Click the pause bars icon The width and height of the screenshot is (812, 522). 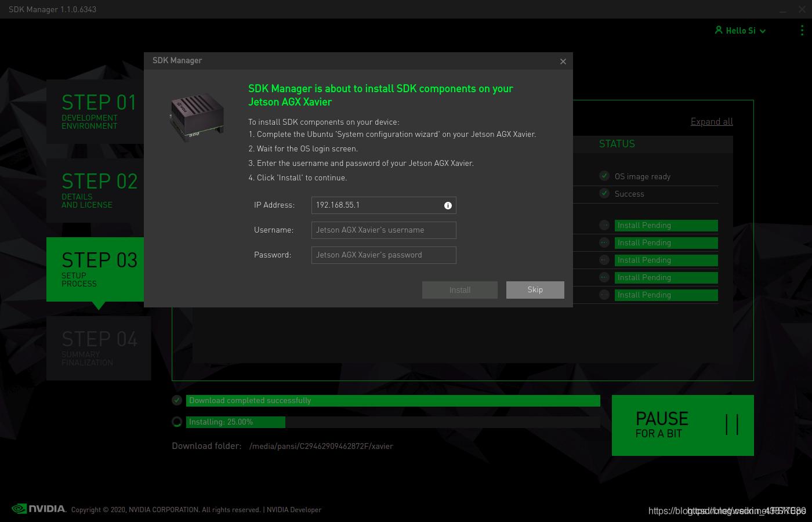click(x=732, y=425)
